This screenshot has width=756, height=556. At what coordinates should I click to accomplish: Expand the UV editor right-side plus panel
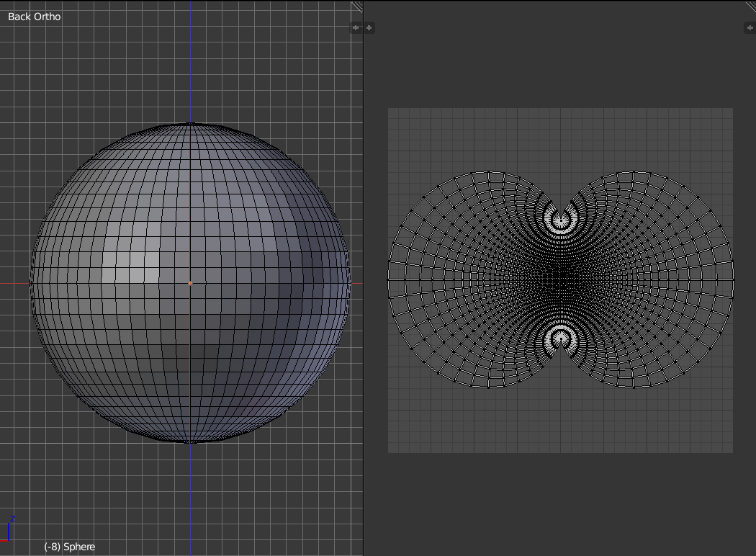point(750,27)
